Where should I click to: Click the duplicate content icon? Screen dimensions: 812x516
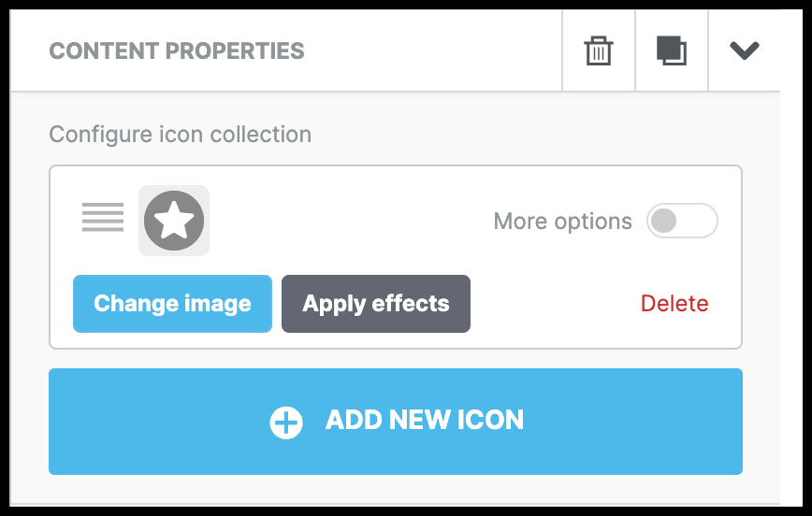[672, 51]
